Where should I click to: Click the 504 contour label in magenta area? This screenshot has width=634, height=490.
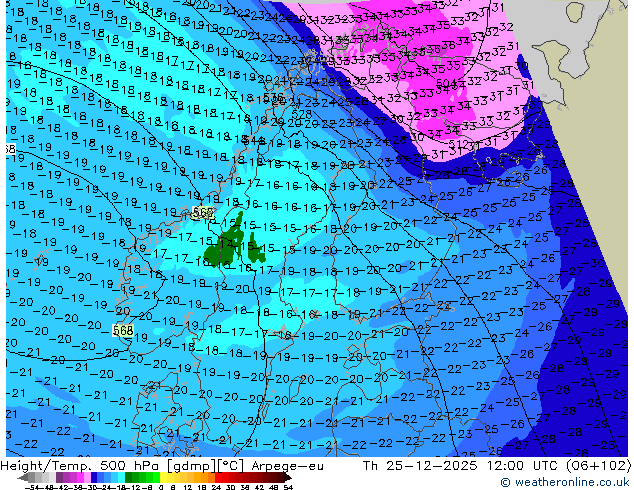coord(446,83)
